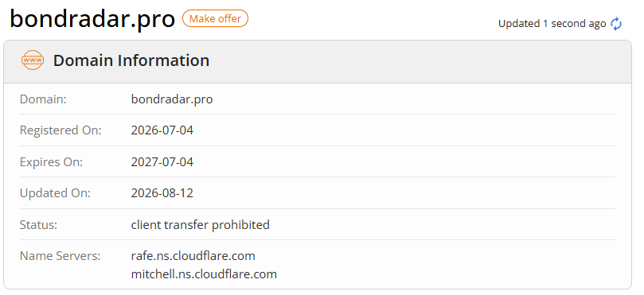Click the updated date 2026-08-12
This screenshot has height=295, width=644.
162,193
